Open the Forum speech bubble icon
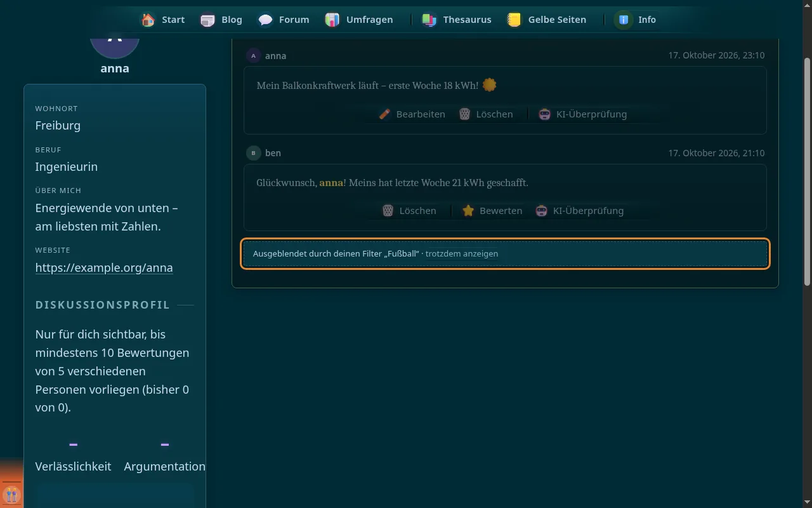The width and height of the screenshot is (812, 508). point(266,20)
